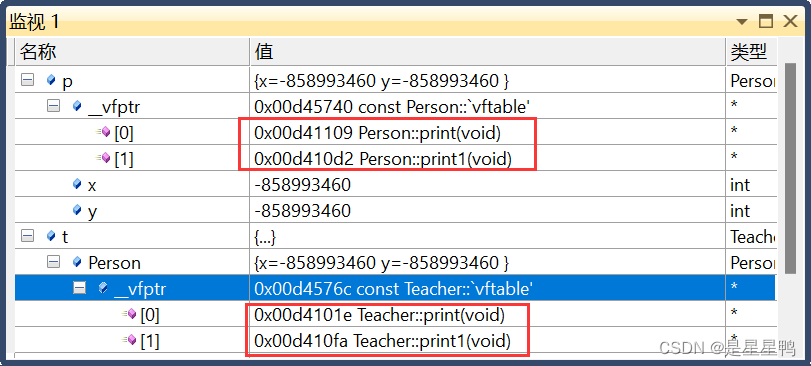Collapse the p variable node
Viewport: 811px width, 366px height.
(x=27, y=80)
